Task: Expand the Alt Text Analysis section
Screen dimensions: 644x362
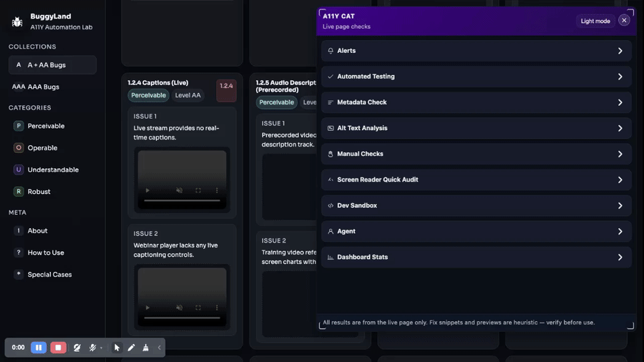Action: [x=476, y=128]
